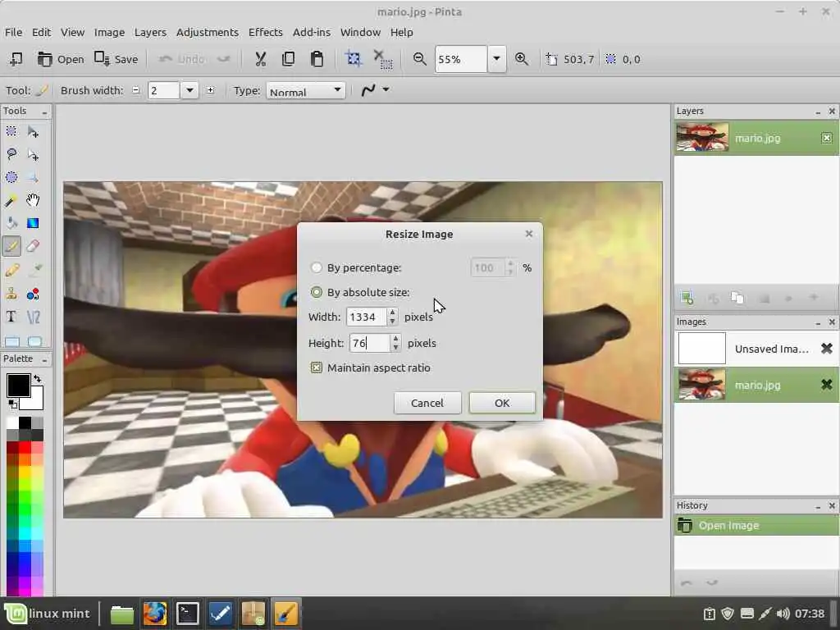This screenshot has height=630, width=840.
Task: Click the Save toolbar button
Action: [x=116, y=59]
